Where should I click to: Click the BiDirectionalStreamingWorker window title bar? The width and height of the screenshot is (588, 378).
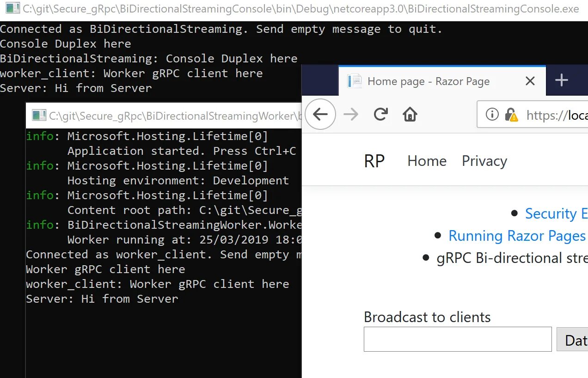(164, 116)
